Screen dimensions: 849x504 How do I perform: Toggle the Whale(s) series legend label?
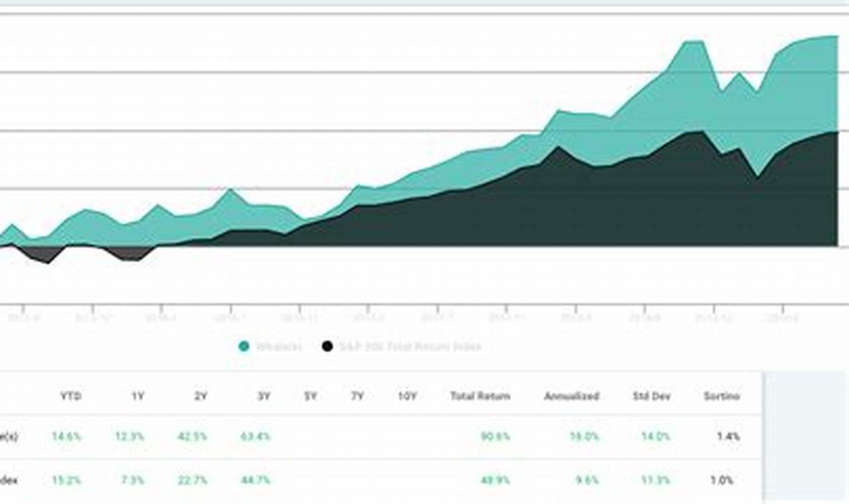point(279,346)
